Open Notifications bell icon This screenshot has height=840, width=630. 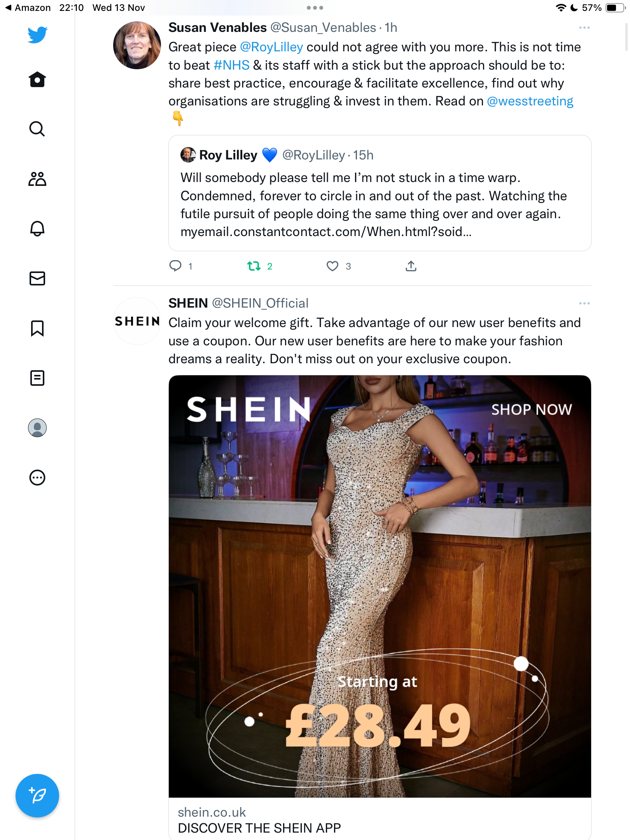click(x=37, y=228)
